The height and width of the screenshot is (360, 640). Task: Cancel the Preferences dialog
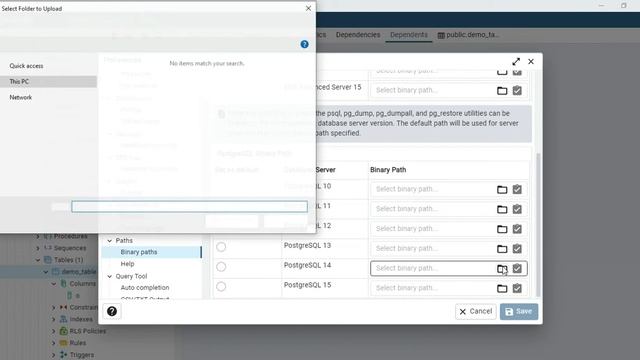tap(476, 311)
